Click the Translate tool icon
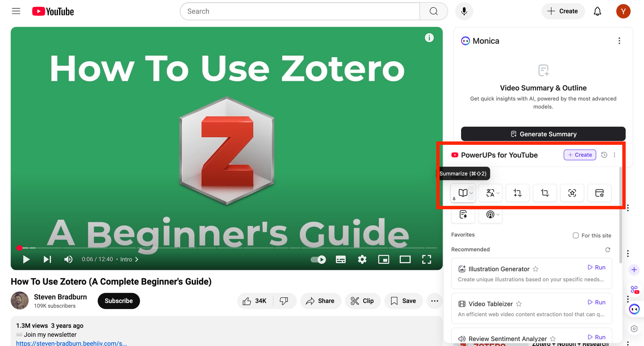The height and width of the screenshot is (346, 644). click(490, 193)
